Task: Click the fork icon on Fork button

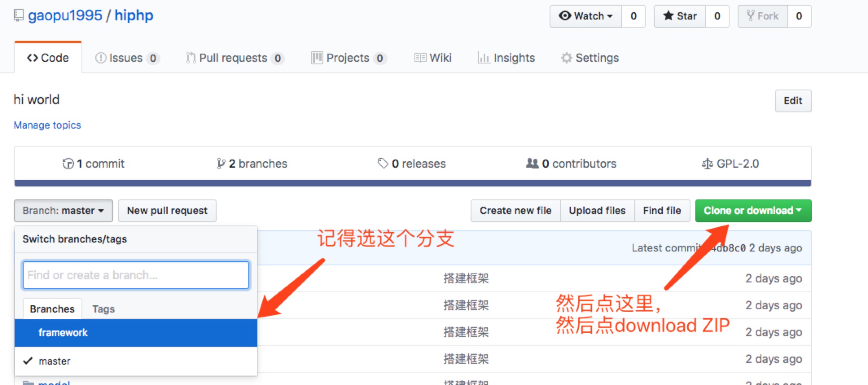Action: click(750, 16)
